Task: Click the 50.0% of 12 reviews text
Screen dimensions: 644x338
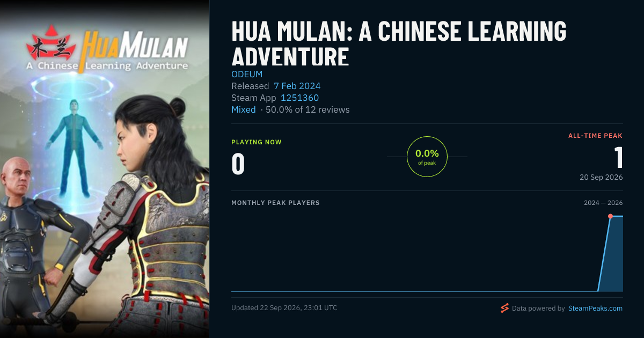Action: click(x=308, y=109)
